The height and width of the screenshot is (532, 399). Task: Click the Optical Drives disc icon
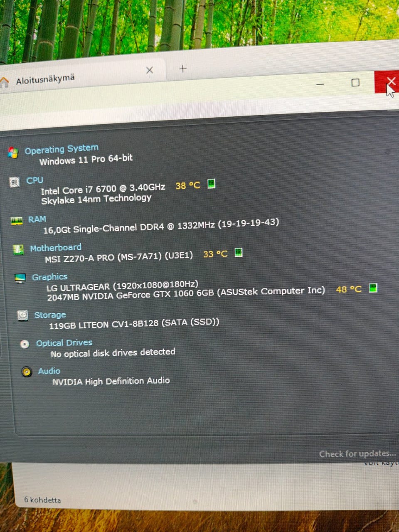click(25, 344)
